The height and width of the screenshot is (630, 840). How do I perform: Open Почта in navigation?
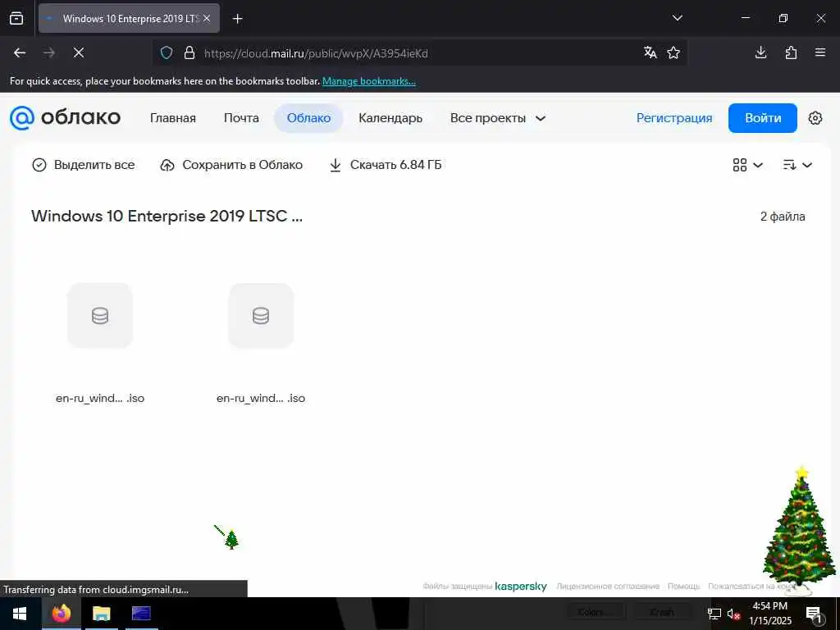[241, 118]
